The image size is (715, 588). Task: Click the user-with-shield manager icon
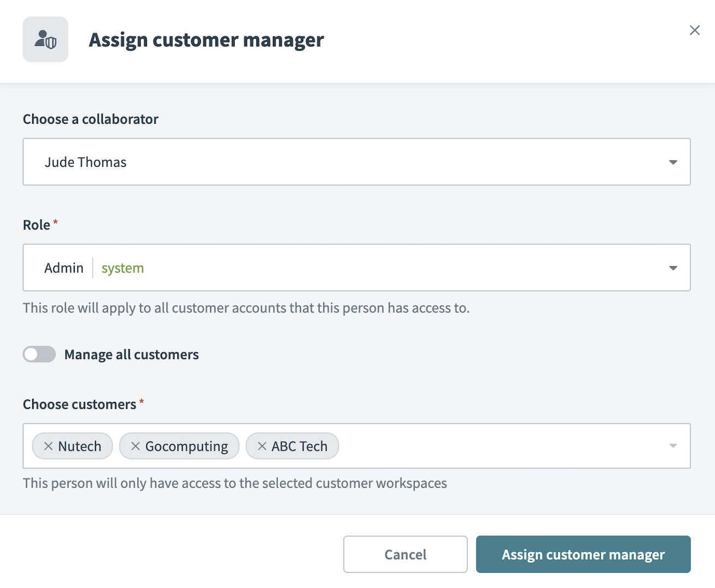pos(45,39)
